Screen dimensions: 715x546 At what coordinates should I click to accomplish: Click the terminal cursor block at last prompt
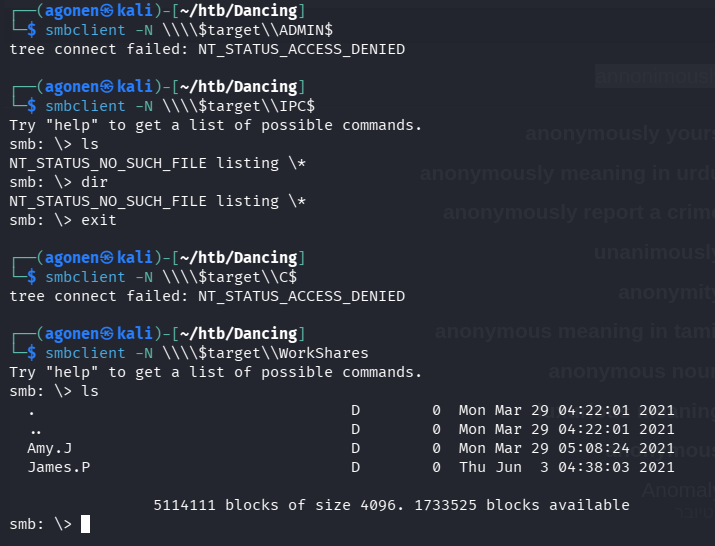(x=86, y=524)
